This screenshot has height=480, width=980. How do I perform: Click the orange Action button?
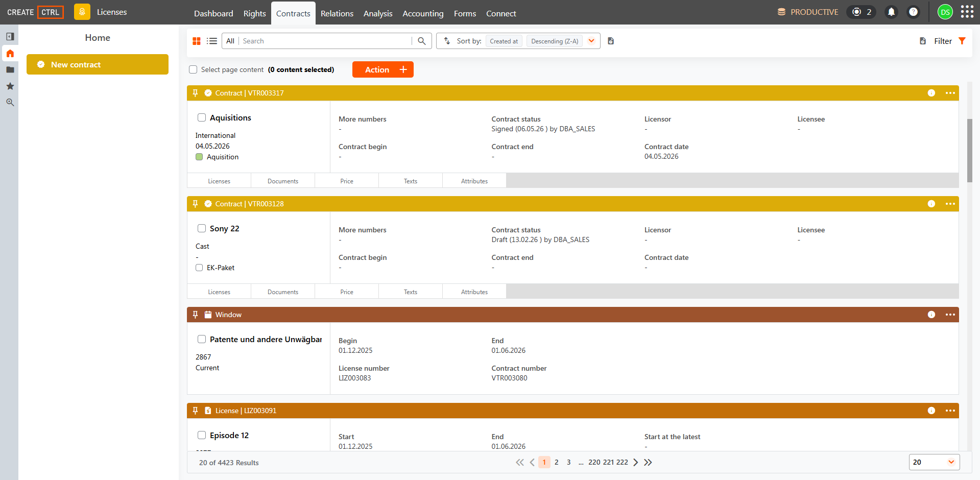(383, 69)
